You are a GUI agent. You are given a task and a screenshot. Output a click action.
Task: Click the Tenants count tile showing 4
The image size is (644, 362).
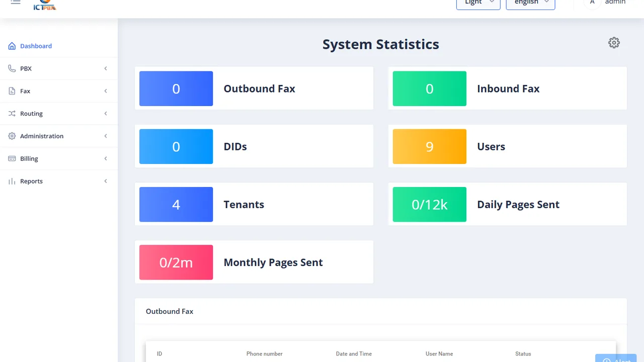coord(176,204)
